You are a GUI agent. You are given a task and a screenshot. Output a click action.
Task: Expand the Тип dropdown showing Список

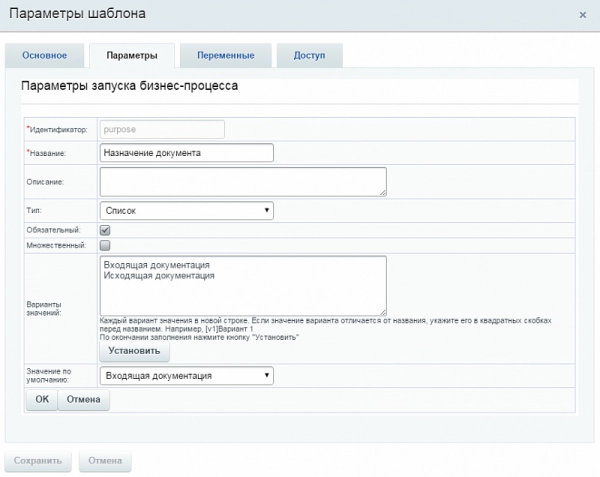(186, 211)
